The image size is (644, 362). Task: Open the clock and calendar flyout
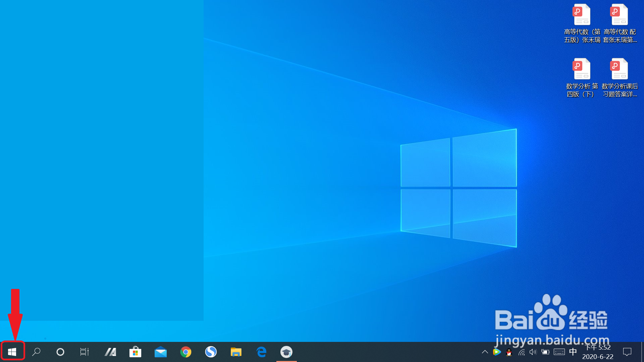(598, 352)
